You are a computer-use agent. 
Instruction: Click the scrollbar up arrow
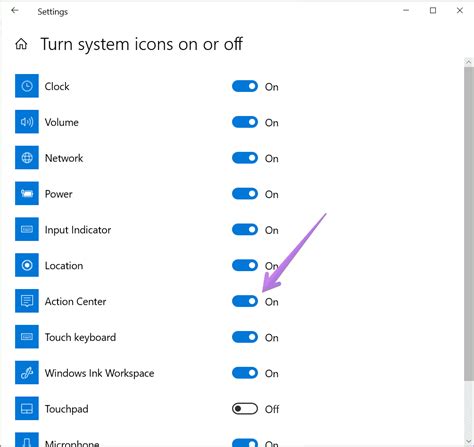[469, 62]
